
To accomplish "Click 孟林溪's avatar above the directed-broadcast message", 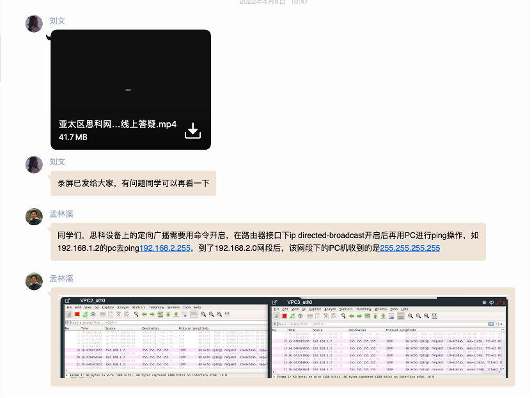I will (34, 217).
